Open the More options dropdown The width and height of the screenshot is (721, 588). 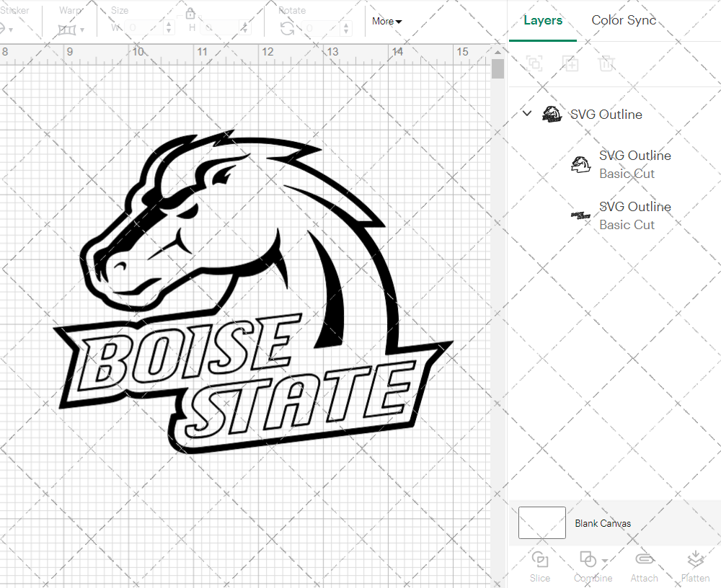[x=386, y=22]
